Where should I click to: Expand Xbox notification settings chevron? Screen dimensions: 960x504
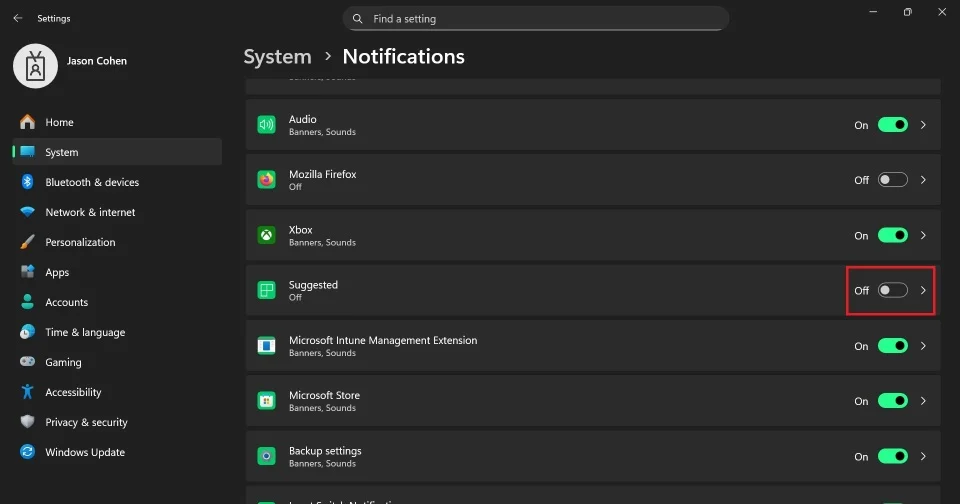pos(923,236)
